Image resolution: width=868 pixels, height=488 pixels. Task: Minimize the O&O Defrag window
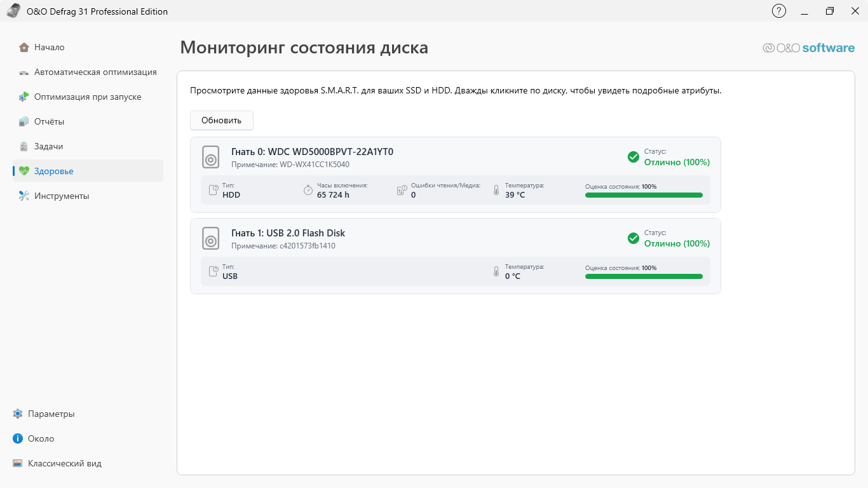coord(805,11)
